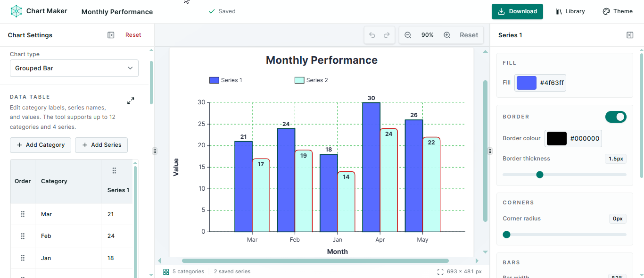644x278 pixels.
Task: Open the Border colour swatch
Action: coord(556,138)
